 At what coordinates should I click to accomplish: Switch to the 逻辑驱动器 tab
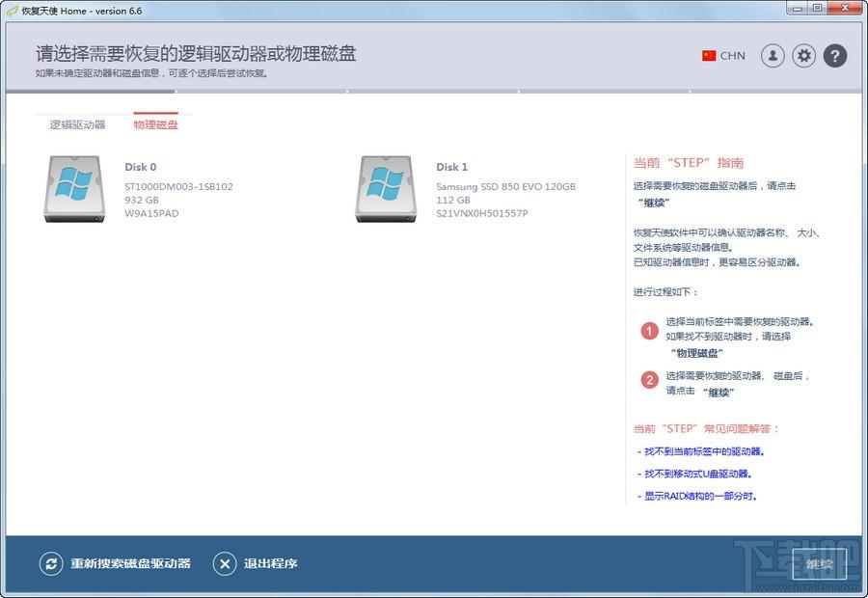tap(78, 124)
